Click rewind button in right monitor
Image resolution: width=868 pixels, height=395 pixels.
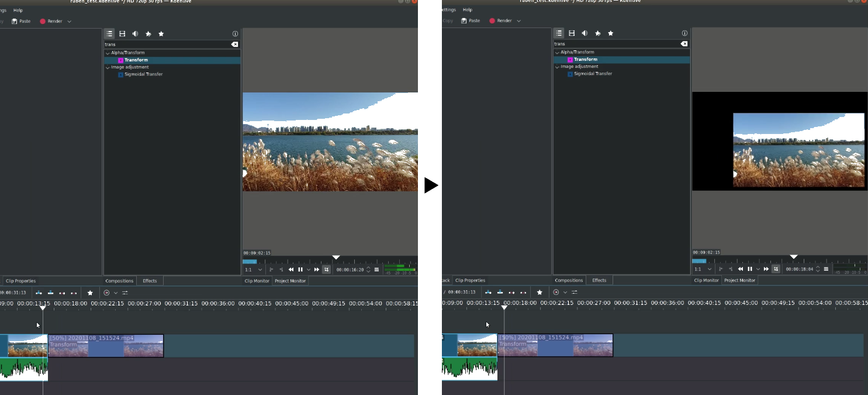click(x=741, y=269)
